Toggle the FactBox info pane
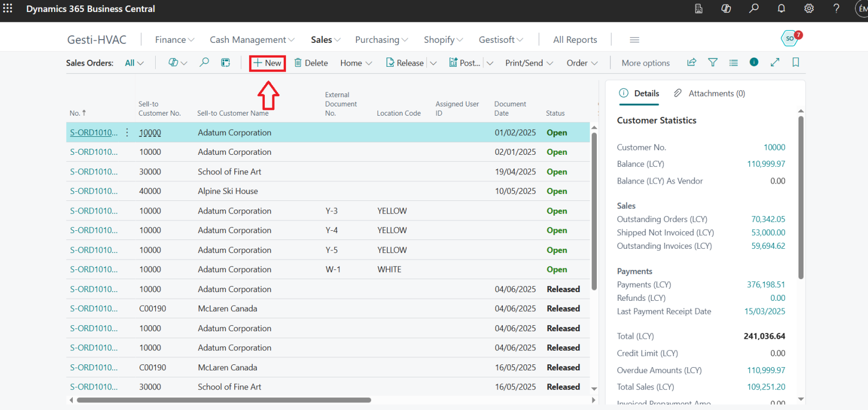Viewport: 868px width, 410px height. 754,62
